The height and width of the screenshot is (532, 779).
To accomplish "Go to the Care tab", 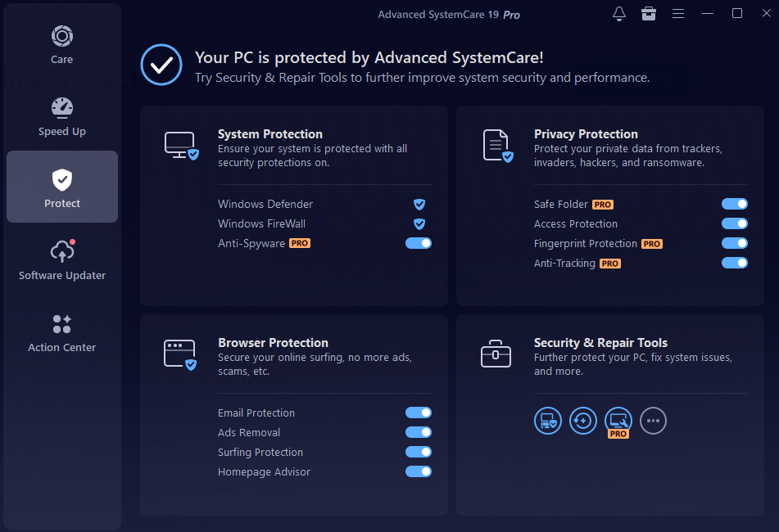I will click(x=62, y=44).
